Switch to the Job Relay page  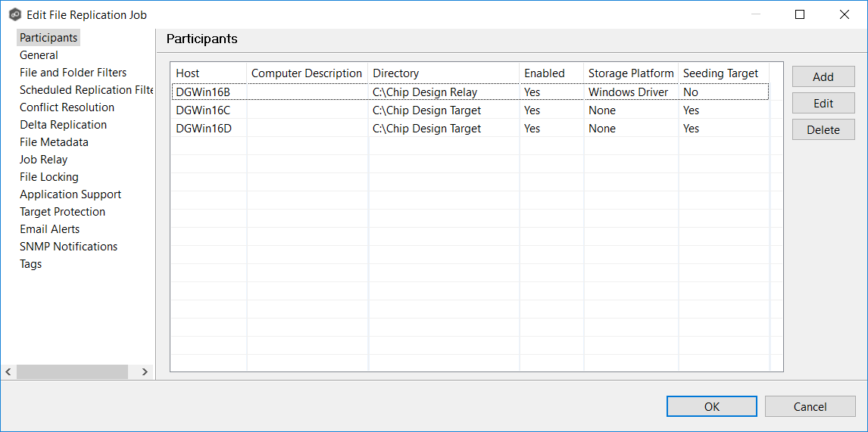(43, 160)
